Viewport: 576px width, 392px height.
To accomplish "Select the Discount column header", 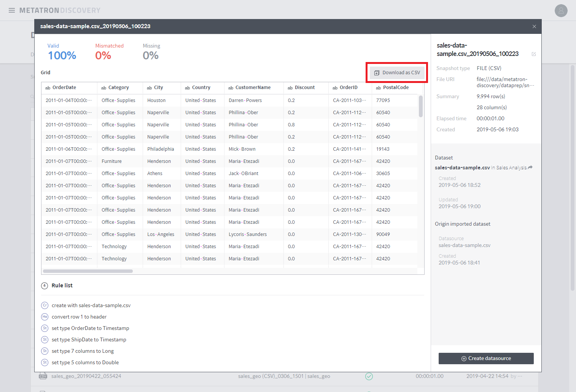I will [306, 88].
